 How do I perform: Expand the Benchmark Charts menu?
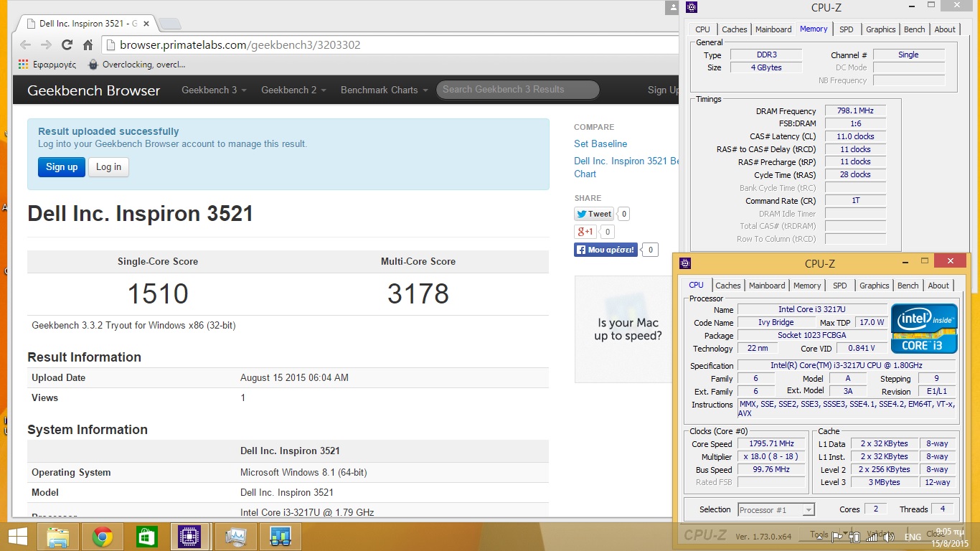384,90
